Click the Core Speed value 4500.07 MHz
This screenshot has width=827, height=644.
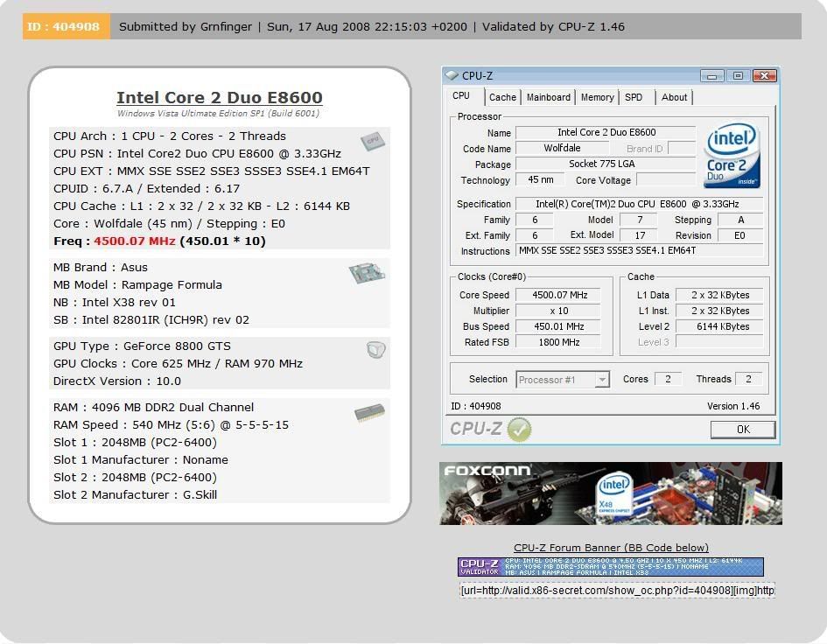pos(558,295)
